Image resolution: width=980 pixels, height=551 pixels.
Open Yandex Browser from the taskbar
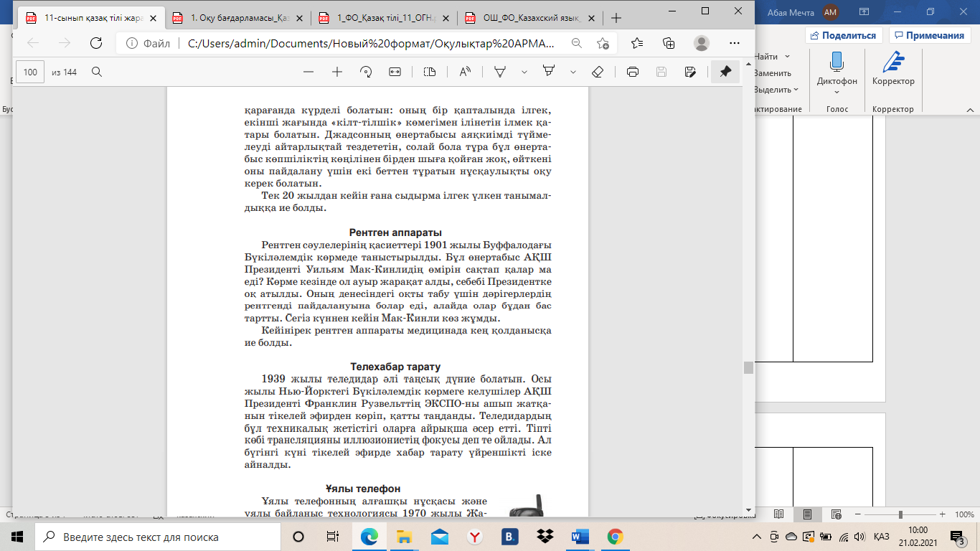pyautogui.click(x=474, y=537)
